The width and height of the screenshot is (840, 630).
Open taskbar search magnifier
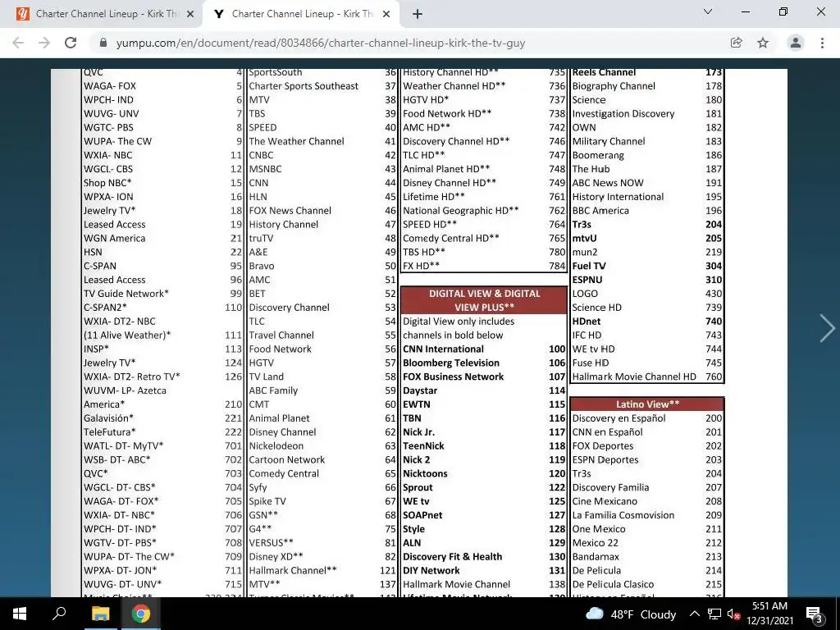pyautogui.click(x=58, y=614)
